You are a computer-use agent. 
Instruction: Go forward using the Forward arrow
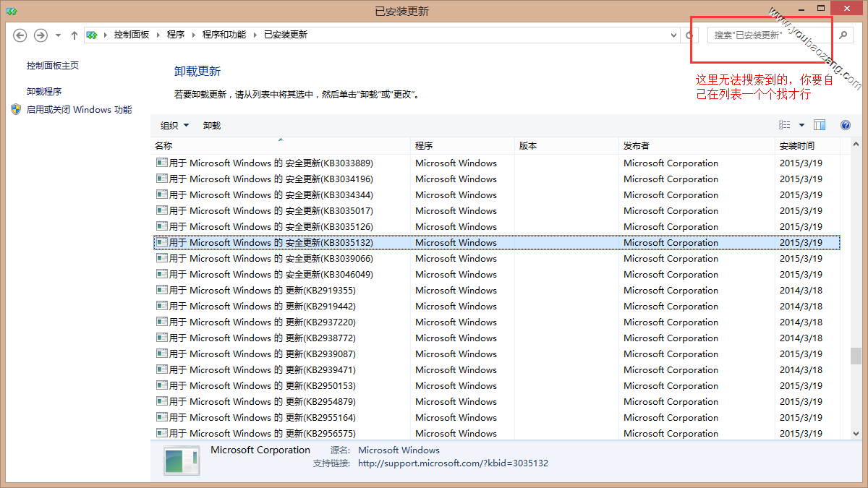click(41, 35)
